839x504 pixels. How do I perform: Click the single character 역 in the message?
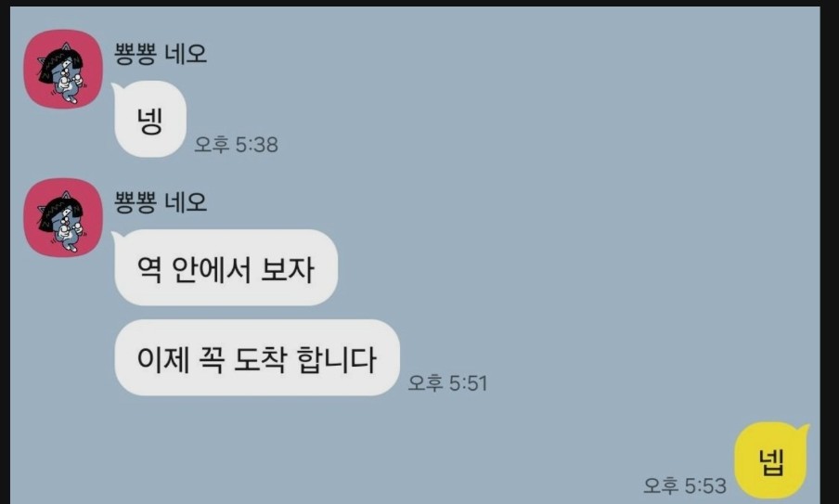[149, 268]
